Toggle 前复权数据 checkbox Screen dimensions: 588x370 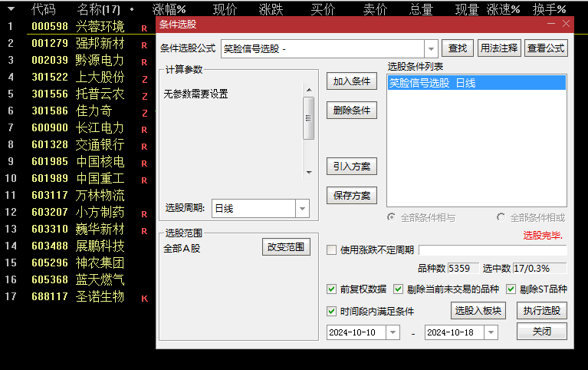pos(331,289)
